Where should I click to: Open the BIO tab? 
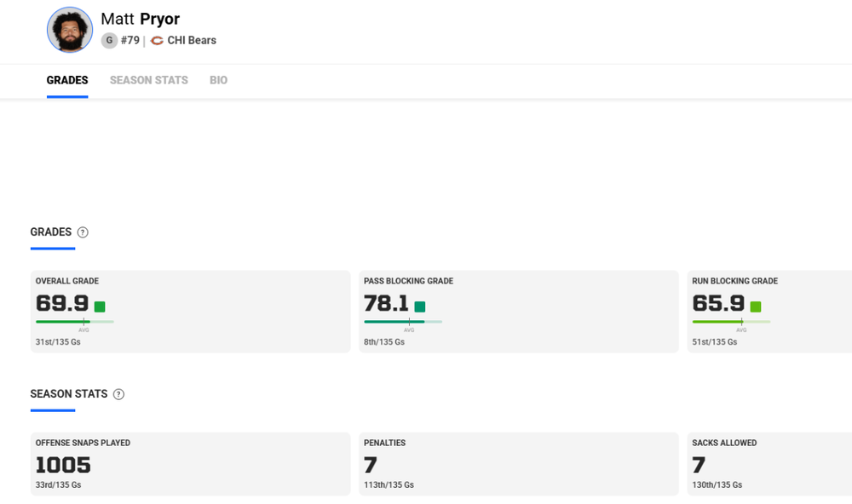click(218, 81)
